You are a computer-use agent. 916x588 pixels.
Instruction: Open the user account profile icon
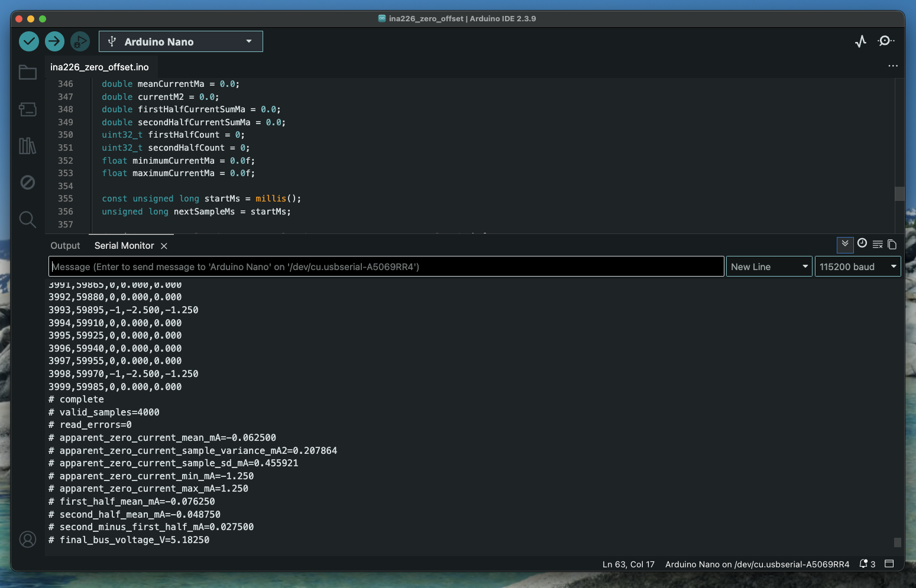(x=28, y=540)
